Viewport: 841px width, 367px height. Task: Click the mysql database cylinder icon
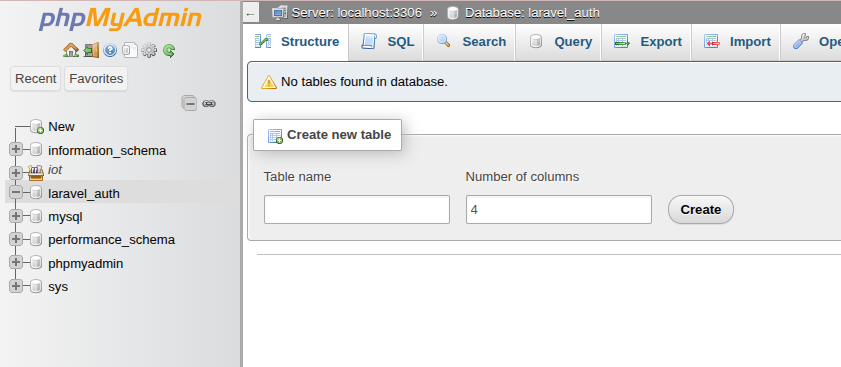pyautogui.click(x=36, y=216)
